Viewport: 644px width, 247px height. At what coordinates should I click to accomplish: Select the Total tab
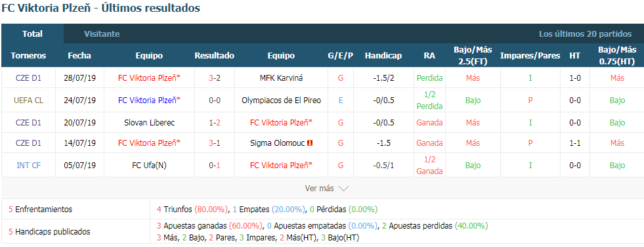(x=32, y=34)
